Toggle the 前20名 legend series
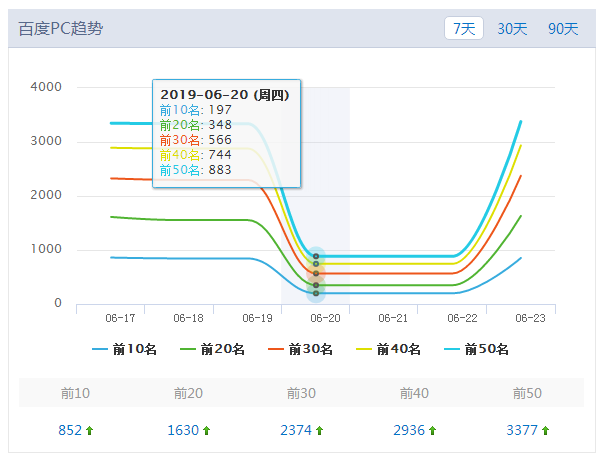602x457 pixels. pyautogui.click(x=212, y=349)
